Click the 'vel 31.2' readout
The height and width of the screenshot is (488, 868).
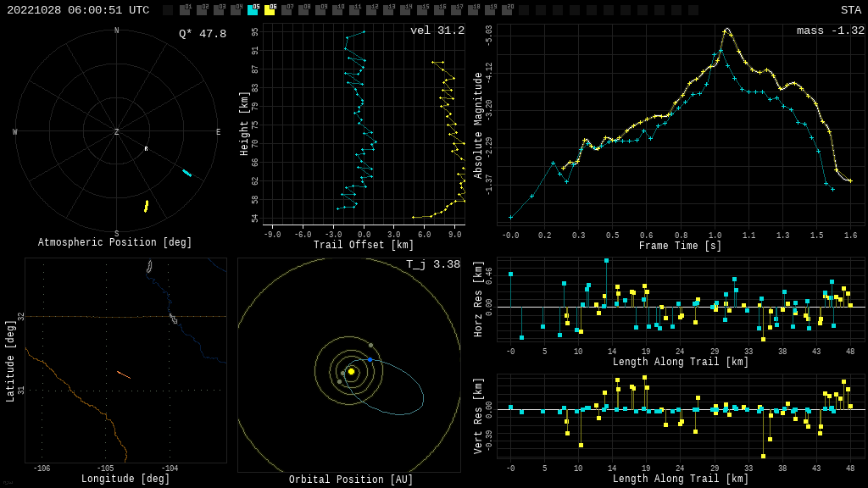click(437, 31)
